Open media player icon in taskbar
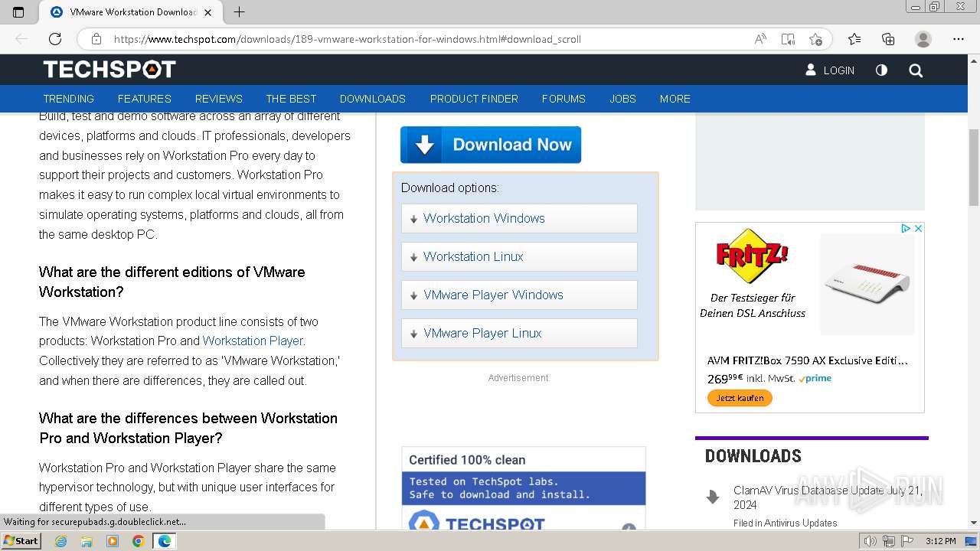 113,541
